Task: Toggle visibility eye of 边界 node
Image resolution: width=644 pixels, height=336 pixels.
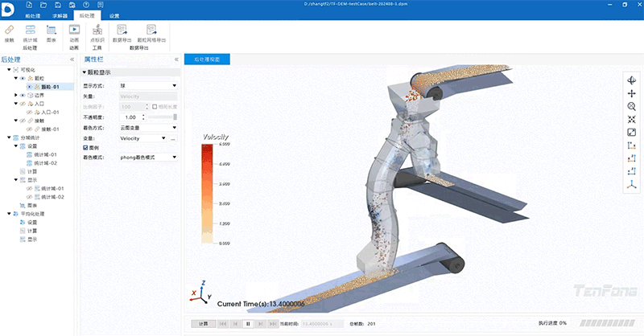Action: 23,95
